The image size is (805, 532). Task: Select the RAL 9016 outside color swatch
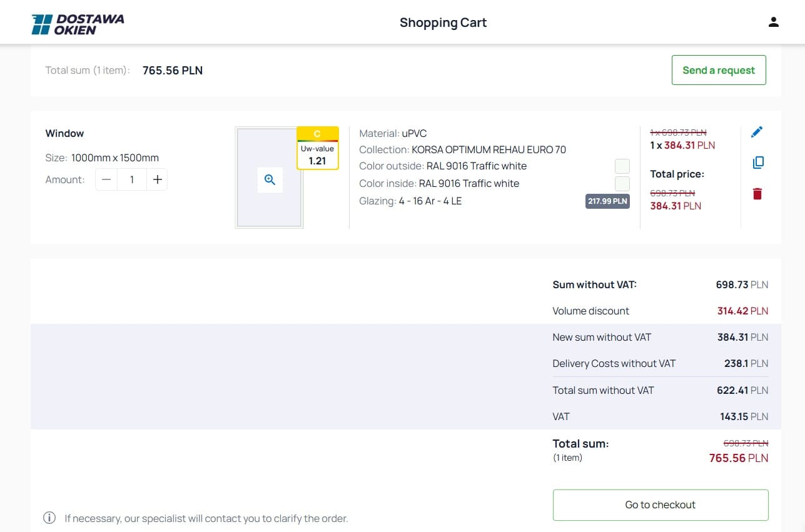click(x=622, y=166)
